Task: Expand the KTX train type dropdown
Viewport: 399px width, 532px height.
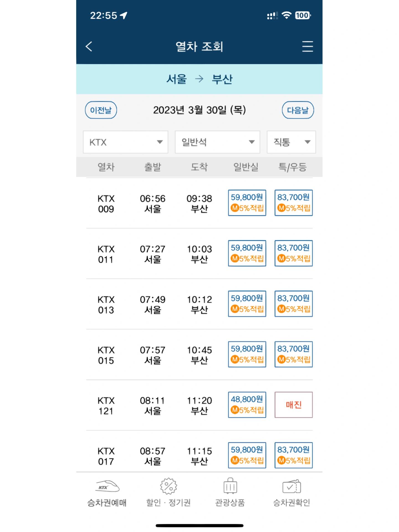Action: coord(126,142)
